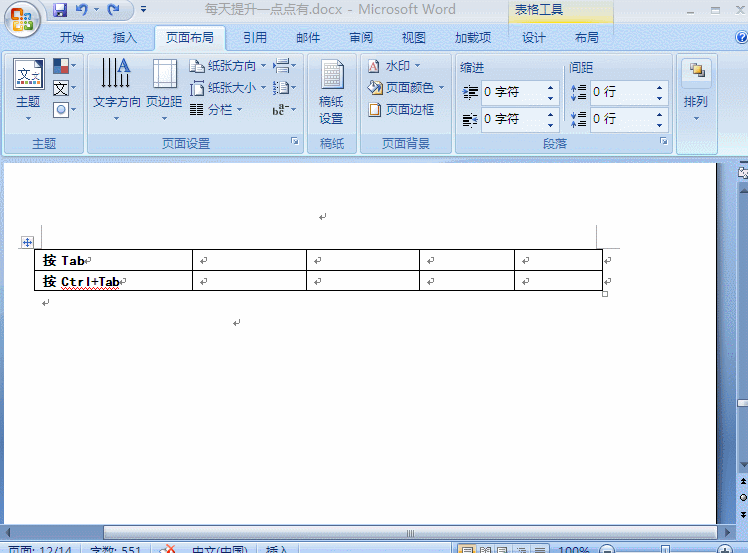
Task: Switch to the 审阅 tab
Action: (x=361, y=38)
